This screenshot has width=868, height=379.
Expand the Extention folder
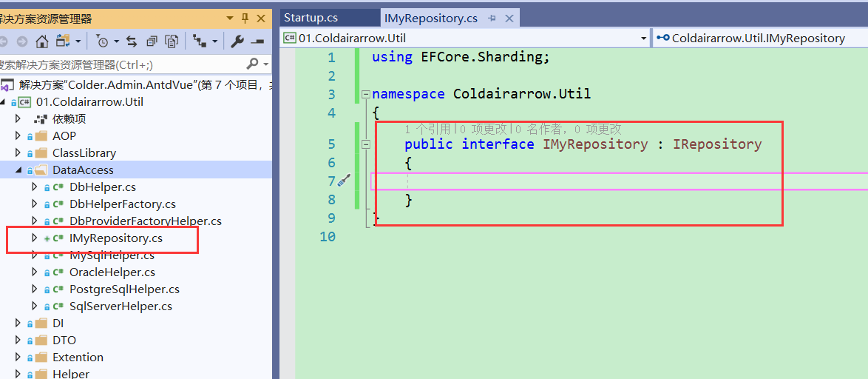coord(18,358)
